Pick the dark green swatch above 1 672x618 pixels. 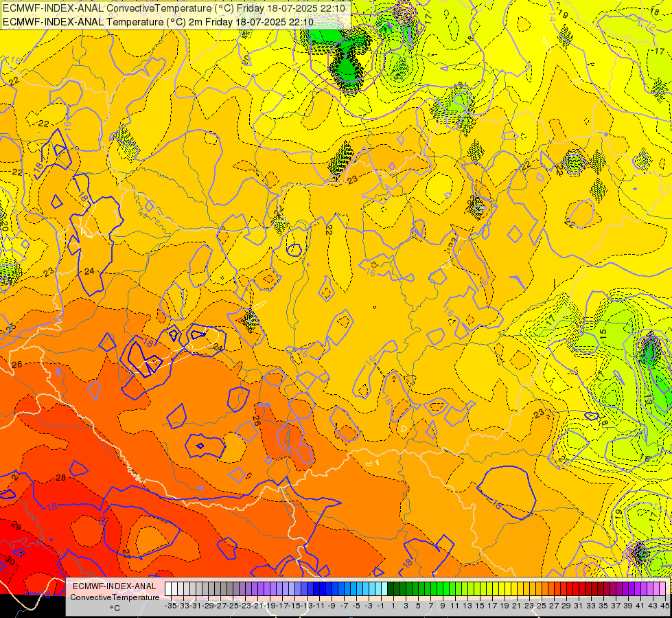(x=391, y=589)
